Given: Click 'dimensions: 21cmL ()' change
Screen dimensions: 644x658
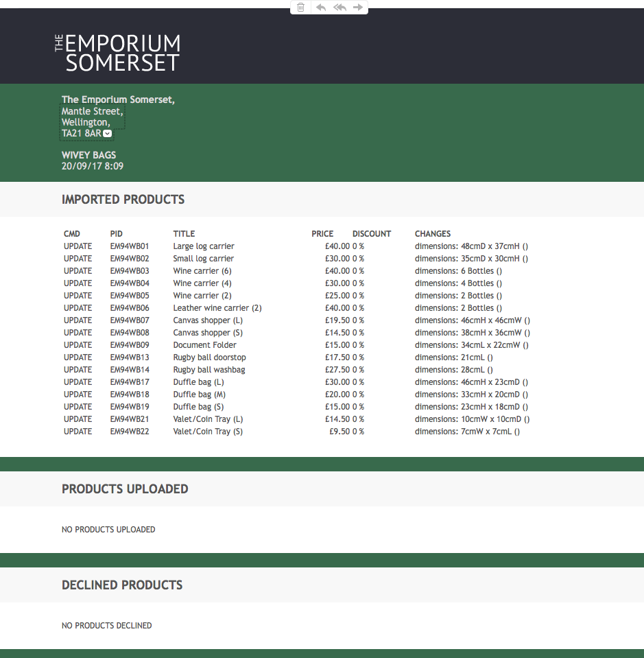Looking at the screenshot, I should coord(453,357).
